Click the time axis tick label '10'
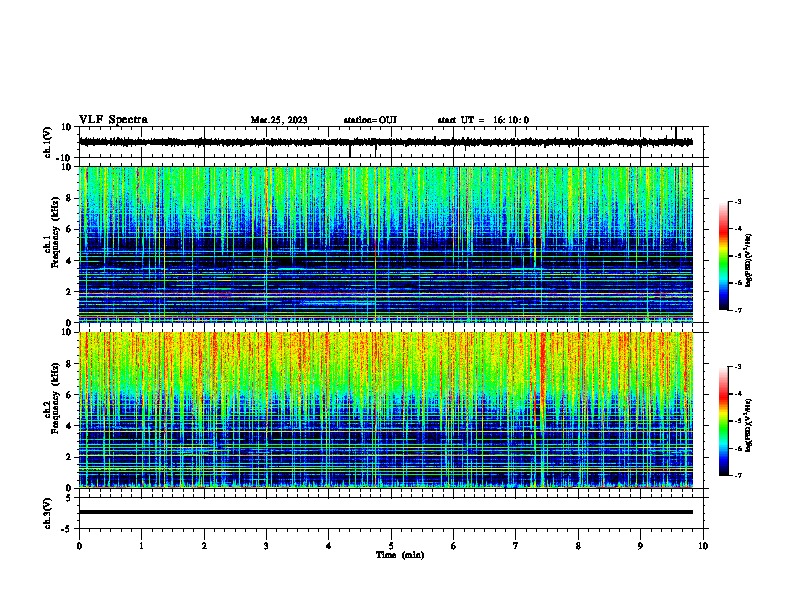The width and height of the screenshot is (792, 612). coord(703,546)
